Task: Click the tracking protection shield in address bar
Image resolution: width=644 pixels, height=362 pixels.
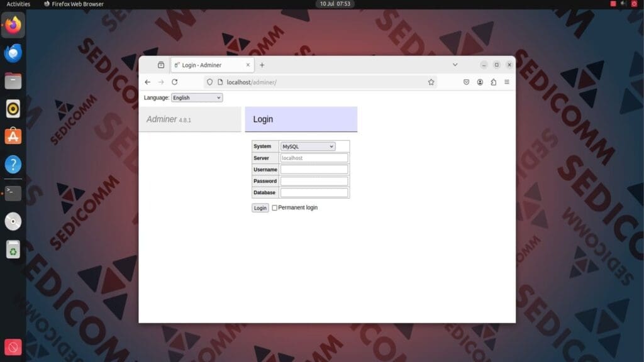Action: point(209,82)
